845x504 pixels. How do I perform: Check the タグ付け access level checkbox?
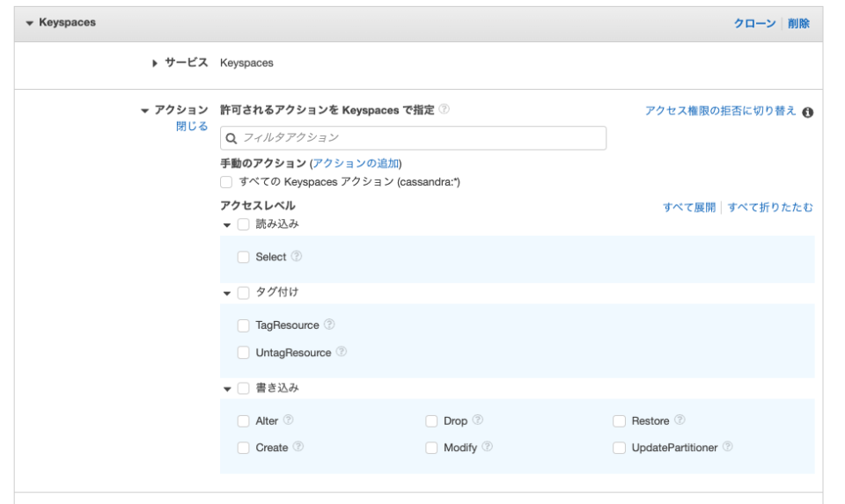pos(244,293)
